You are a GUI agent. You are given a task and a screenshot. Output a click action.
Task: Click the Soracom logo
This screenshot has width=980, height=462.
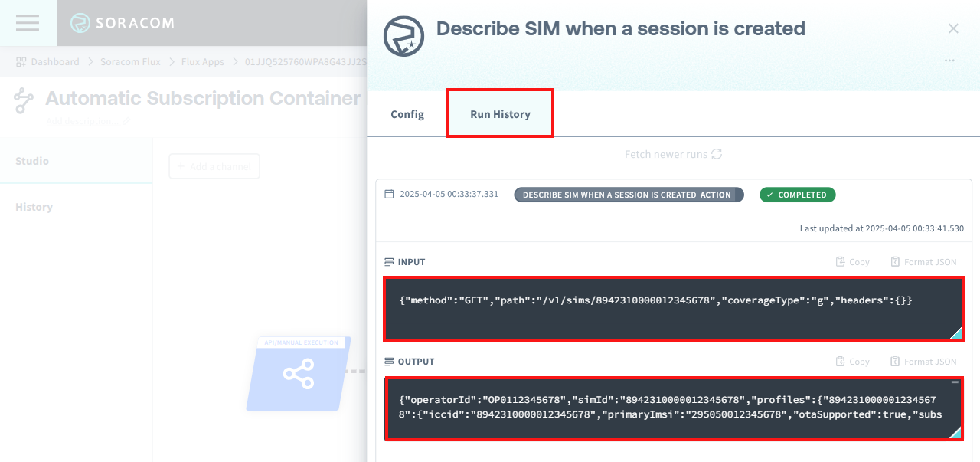click(122, 23)
